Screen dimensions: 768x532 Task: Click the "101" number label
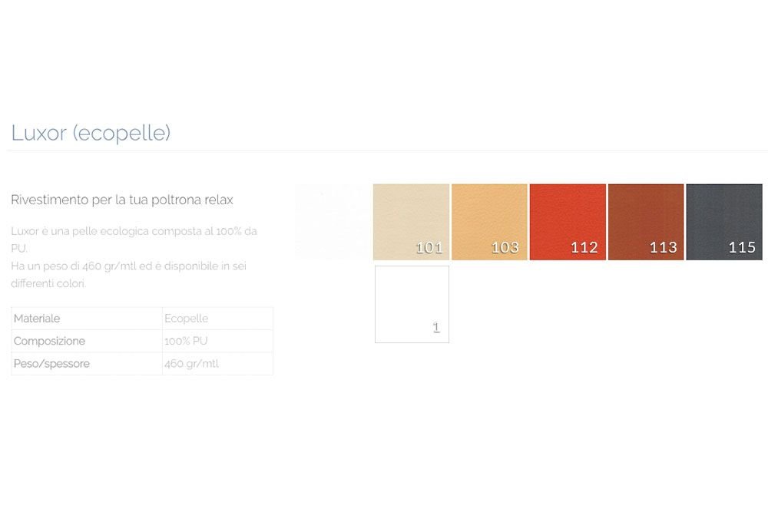coord(429,247)
